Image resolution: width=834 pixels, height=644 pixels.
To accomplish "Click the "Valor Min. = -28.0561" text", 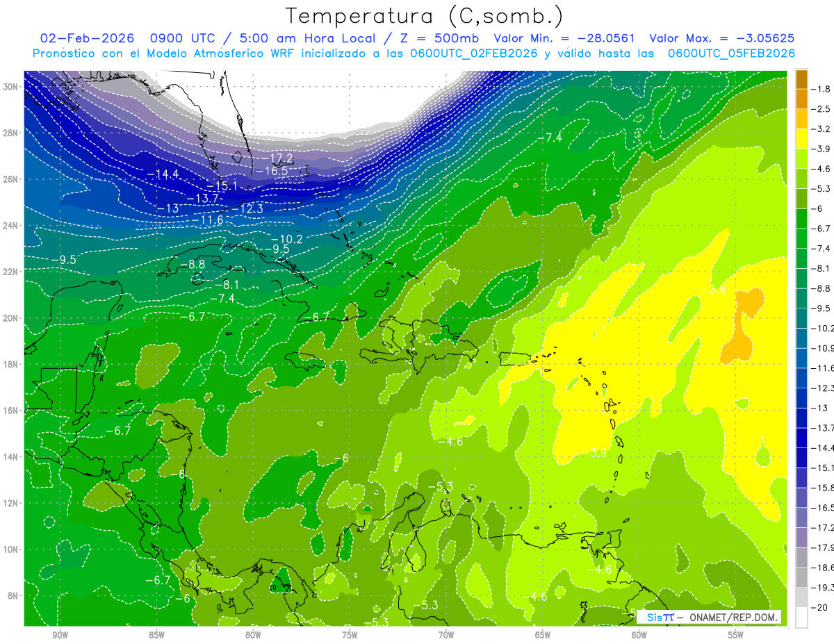I will [x=566, y=38].
